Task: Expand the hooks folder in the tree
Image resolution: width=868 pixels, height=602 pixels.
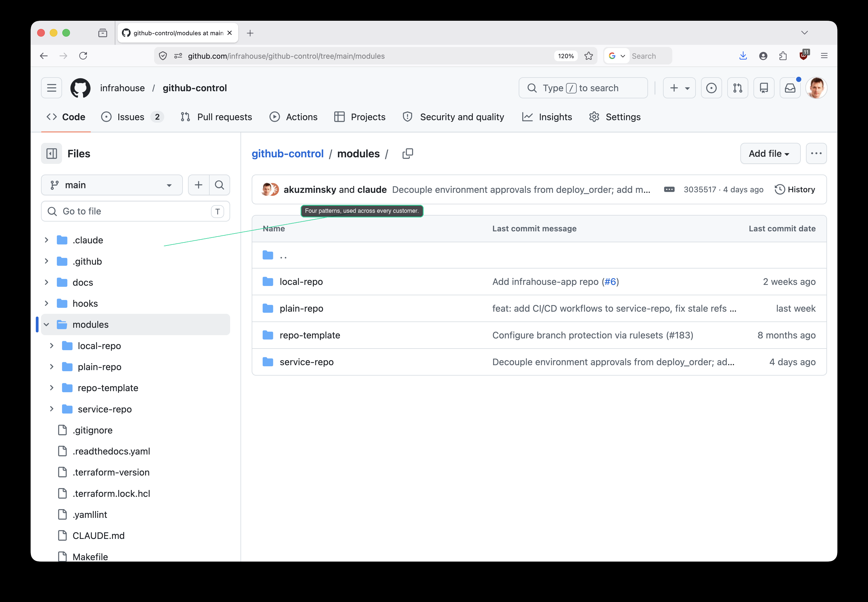Action: (46, 303)
